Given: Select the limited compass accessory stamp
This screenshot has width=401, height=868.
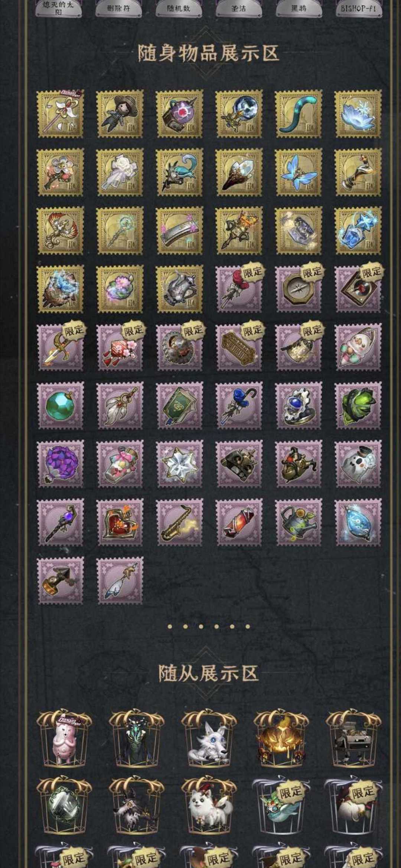Looking at the screenshot, I should 299,289.
